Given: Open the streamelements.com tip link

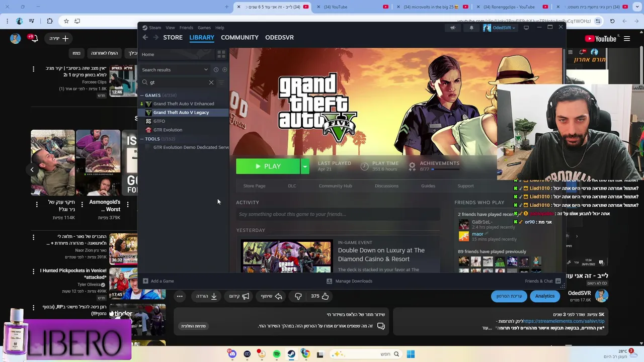Looking at the screenshot, I should coord(563,321).
